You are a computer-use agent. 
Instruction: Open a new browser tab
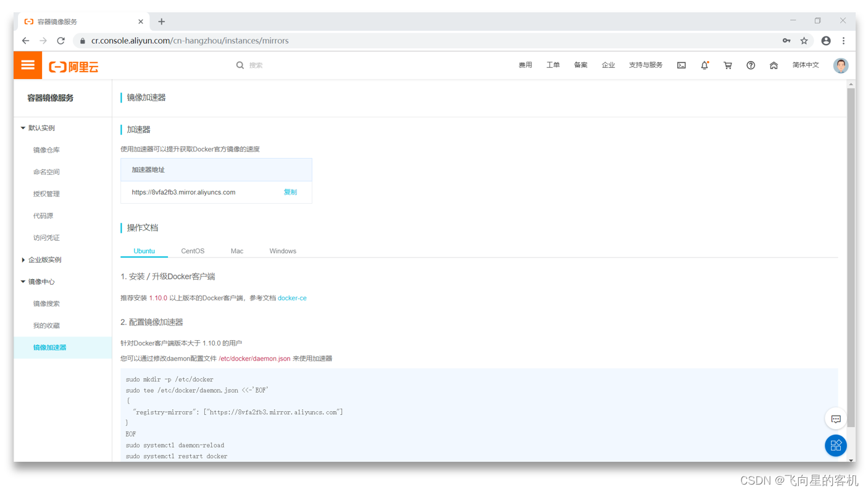[162, 22]
